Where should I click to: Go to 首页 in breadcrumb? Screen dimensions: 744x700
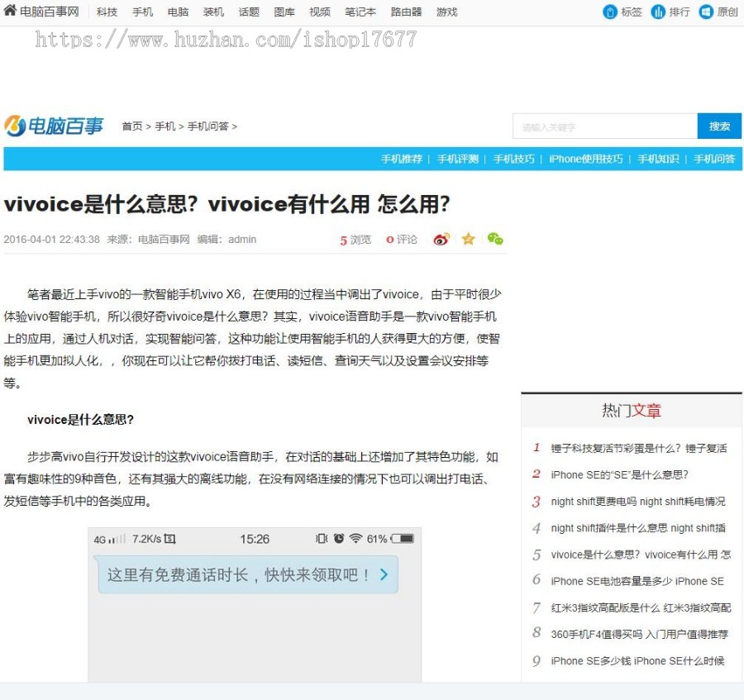coord(132,126)
